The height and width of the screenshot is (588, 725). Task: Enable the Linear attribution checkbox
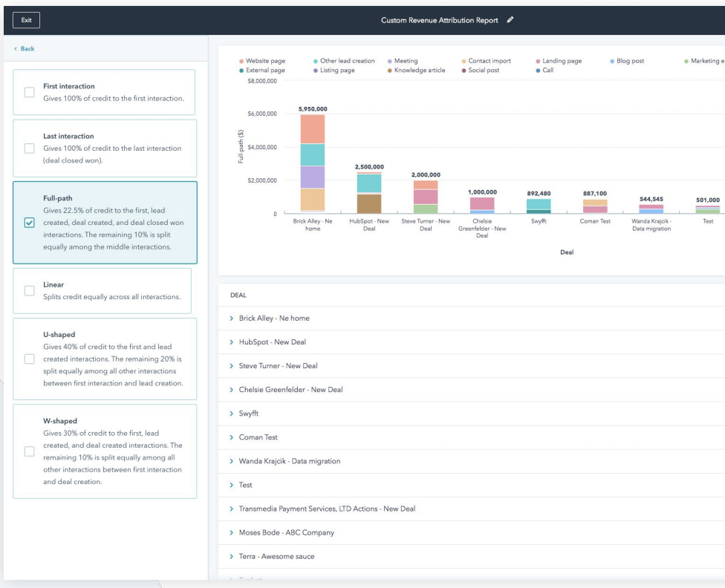tap(29, 291)
